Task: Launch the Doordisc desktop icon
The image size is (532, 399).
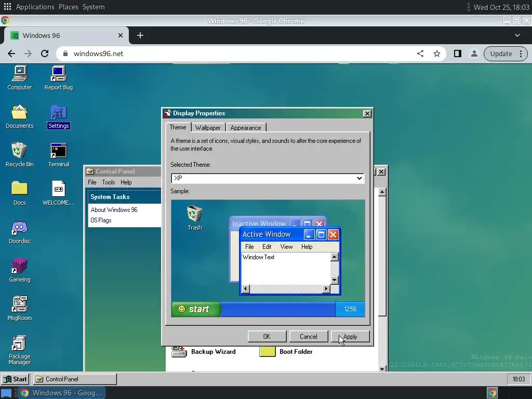Action: pyautogui.click(x=20, y=232)
